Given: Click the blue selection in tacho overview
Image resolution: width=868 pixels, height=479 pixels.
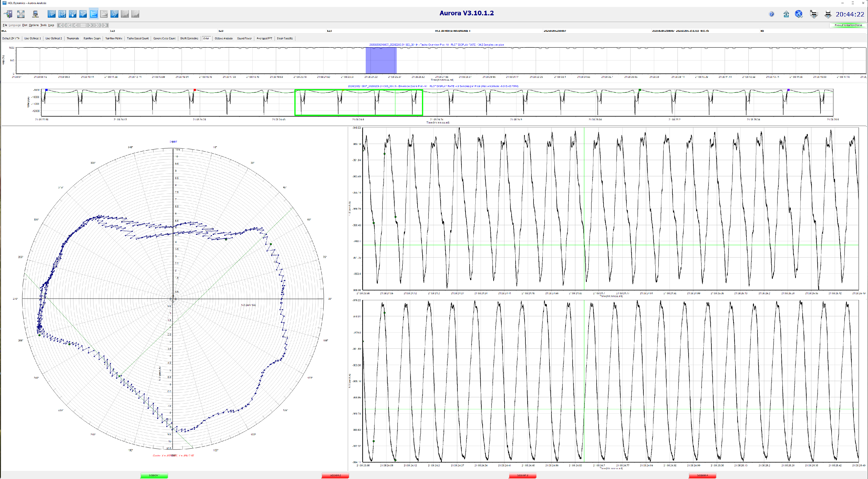Looking at the screenshot, I should (381, 60).
